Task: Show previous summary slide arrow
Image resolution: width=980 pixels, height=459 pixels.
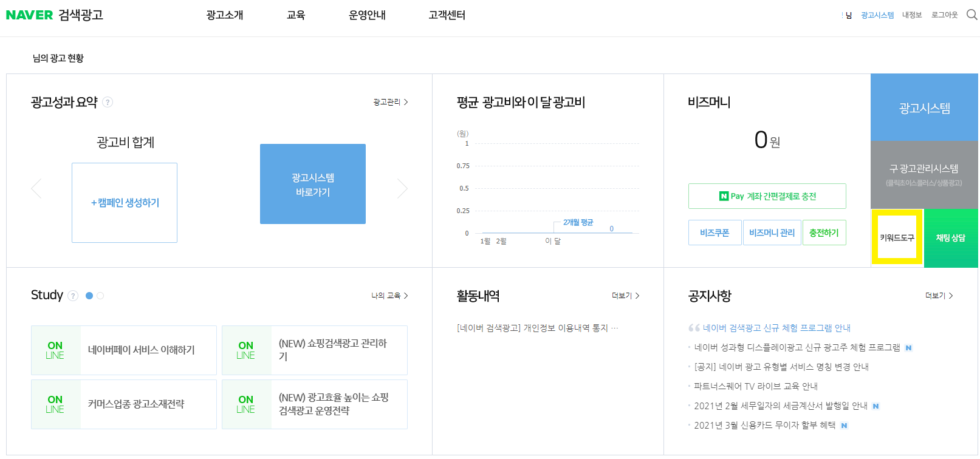Action: pyautogui.click(x=36, y=188)
